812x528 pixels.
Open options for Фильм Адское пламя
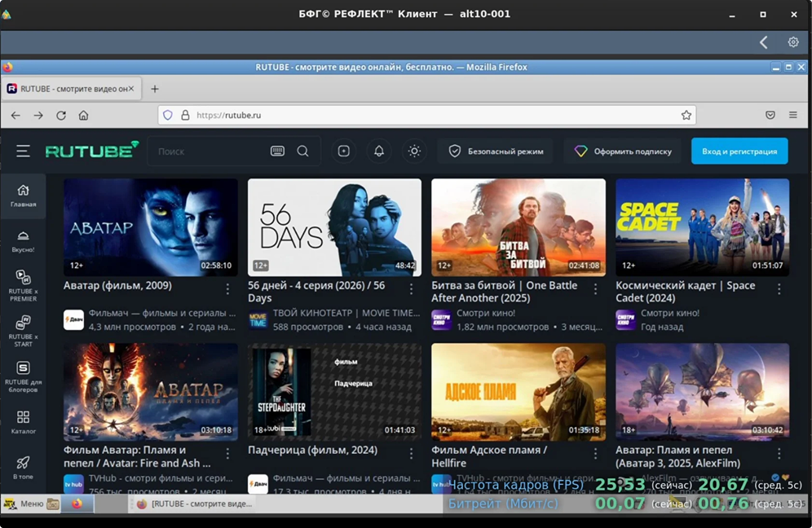[x=595, y=454]
